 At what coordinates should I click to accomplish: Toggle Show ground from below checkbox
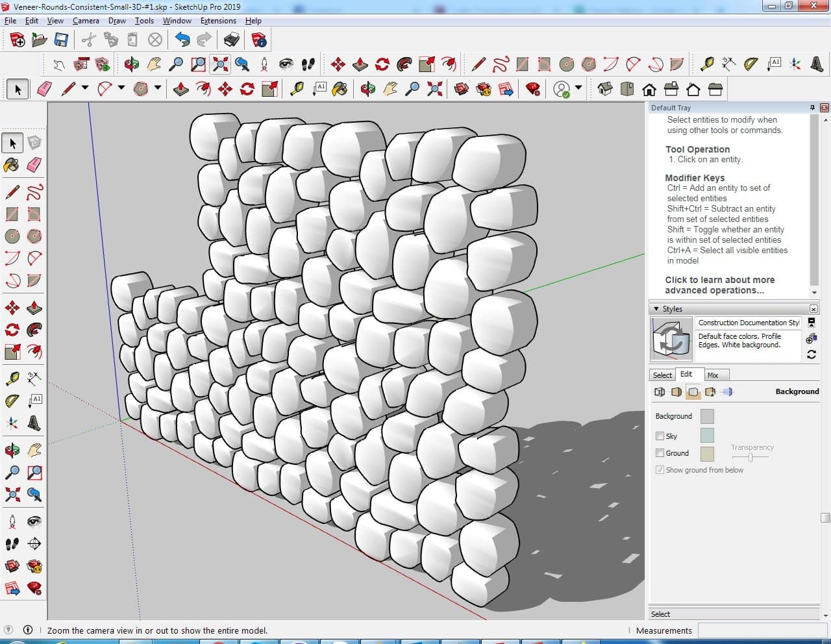pyautogui.click(x=660, y=470)
